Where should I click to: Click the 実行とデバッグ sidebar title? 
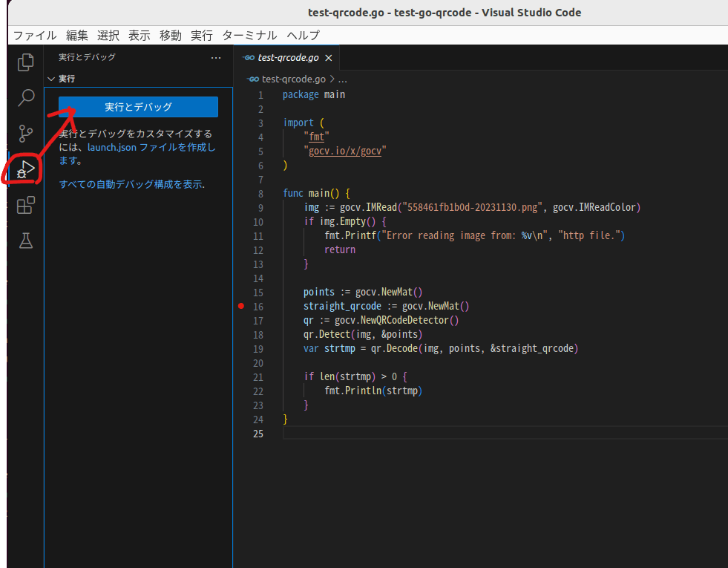click(87, 57)
